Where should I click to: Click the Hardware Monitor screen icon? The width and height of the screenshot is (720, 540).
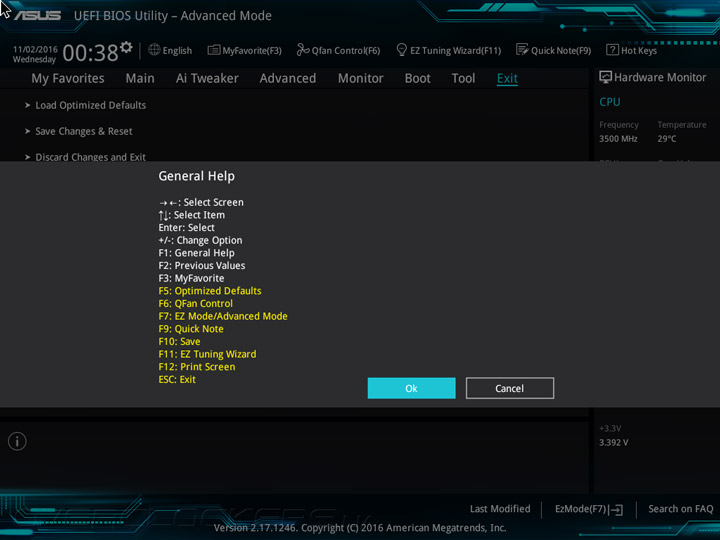(605, 77)
